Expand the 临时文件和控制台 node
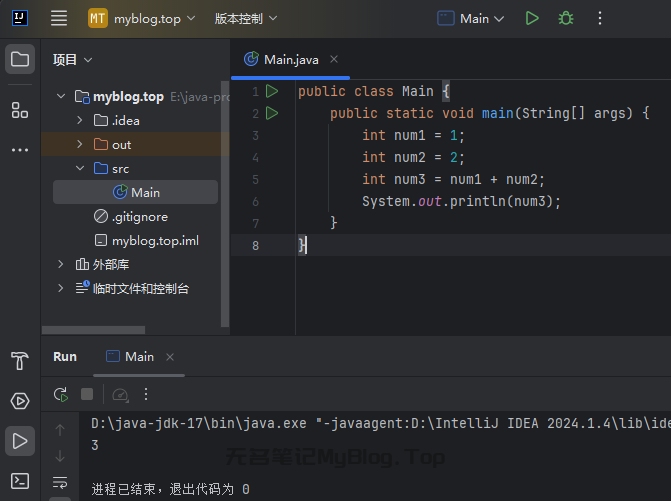This screenshot has width=671, height=501. (x=61, y=288)
